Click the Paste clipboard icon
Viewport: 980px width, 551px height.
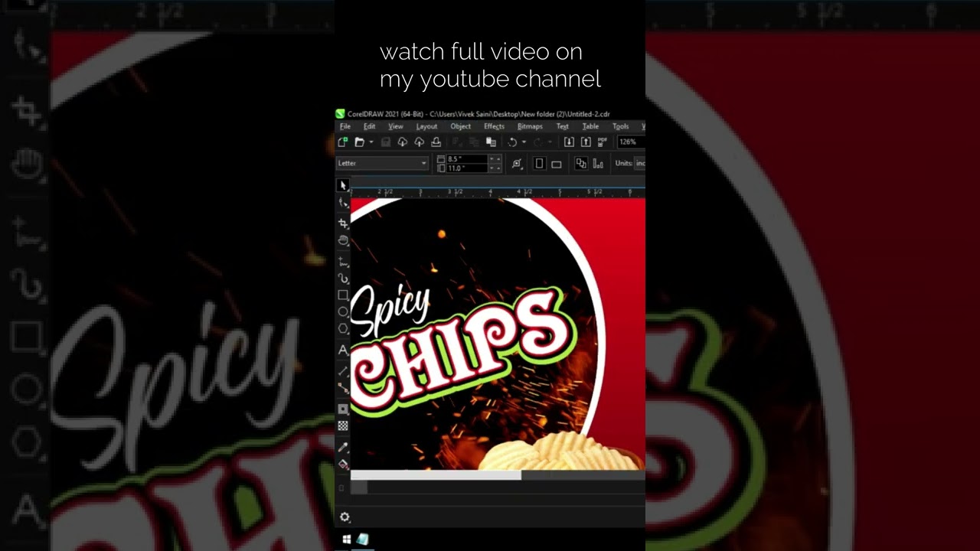(x=491, y=142)
